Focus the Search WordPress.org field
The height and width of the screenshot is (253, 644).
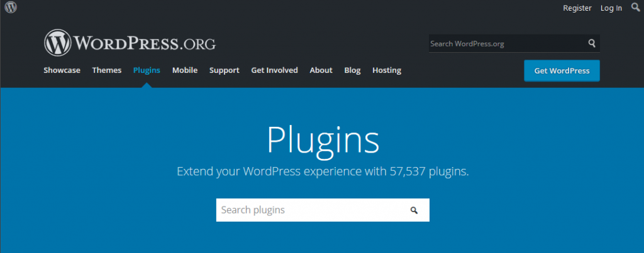coord(506,44)
